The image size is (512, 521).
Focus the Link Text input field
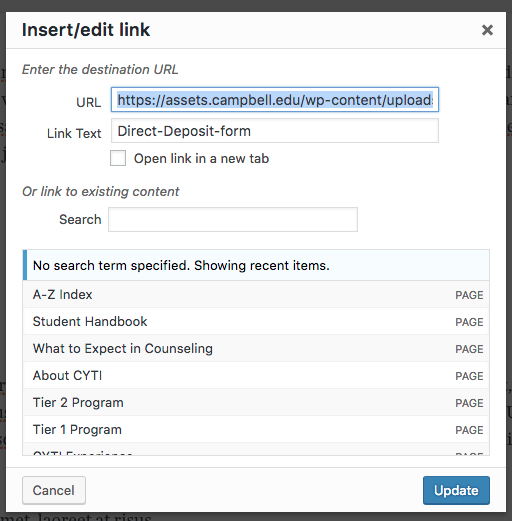(275, 131)
